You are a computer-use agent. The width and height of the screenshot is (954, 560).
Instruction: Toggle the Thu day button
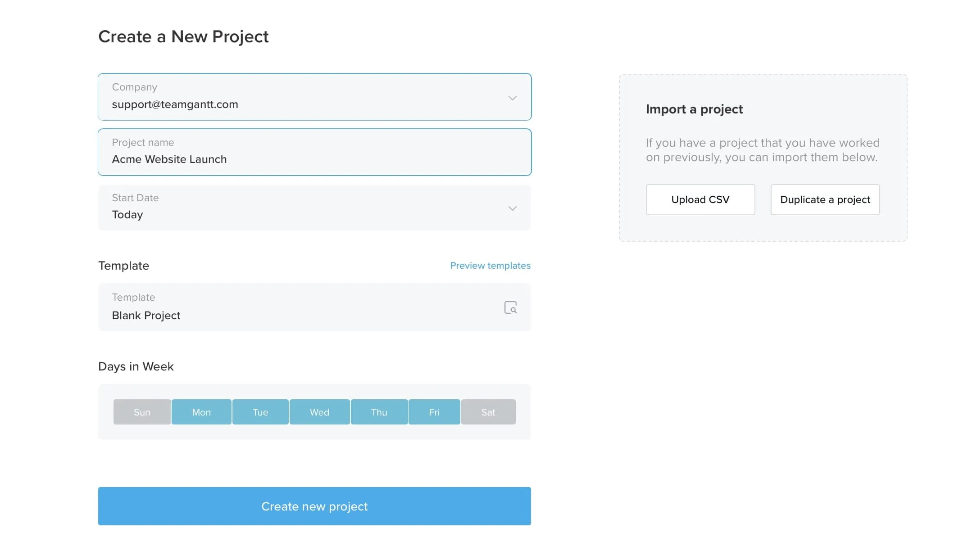pyautogui.click(x=379, y=412)
